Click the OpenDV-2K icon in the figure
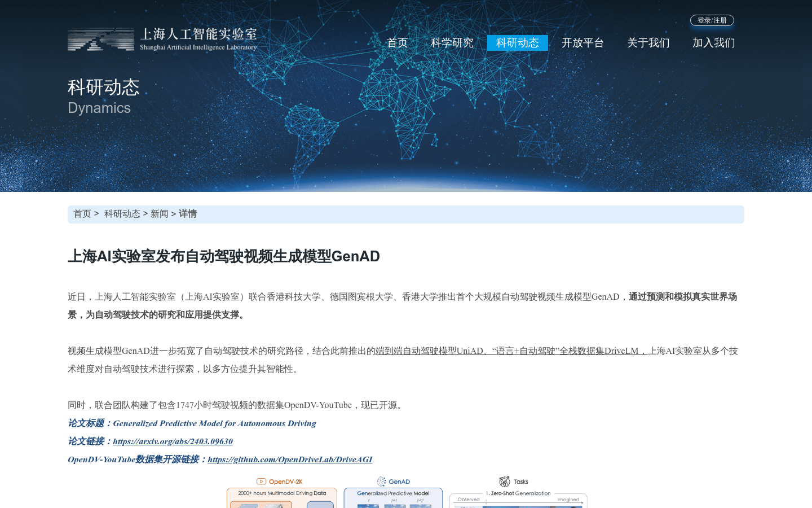Screen dimensions: 812x508 coord(261,481)
